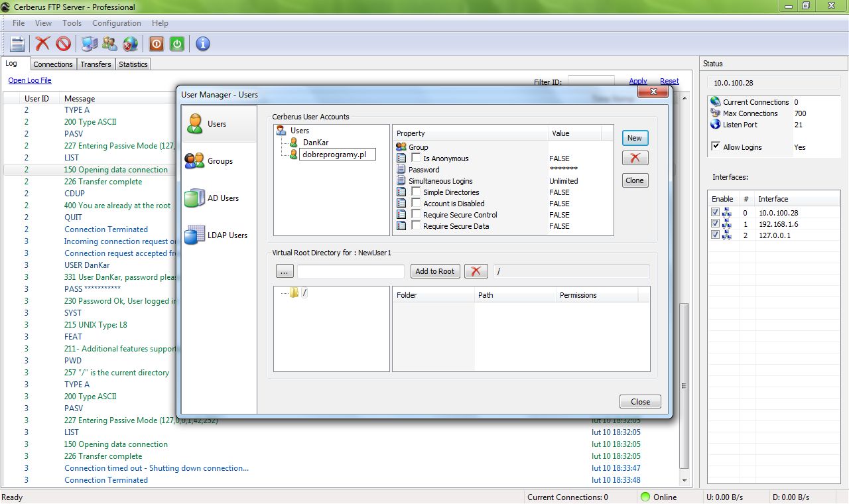Open user manager people icon in toolbar

pos(110,44)
